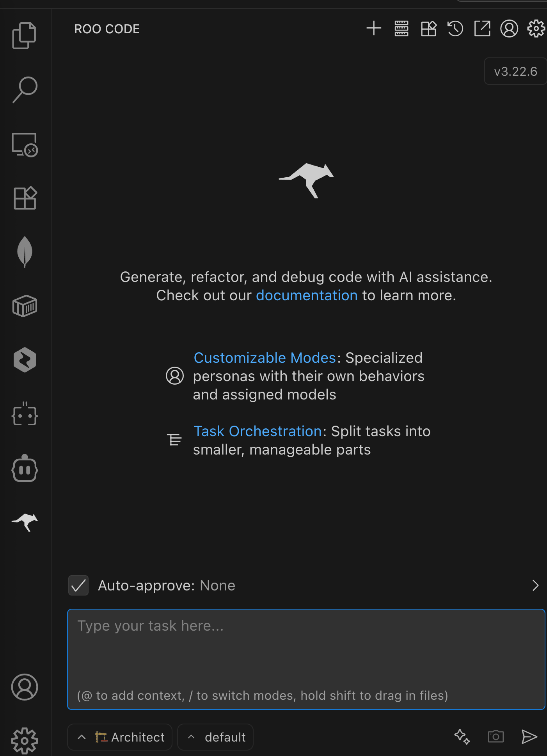Open the marketplace icon in Roo header
Image resolution: width=547 pixels, height=756 pixels.
click(428, 29)
